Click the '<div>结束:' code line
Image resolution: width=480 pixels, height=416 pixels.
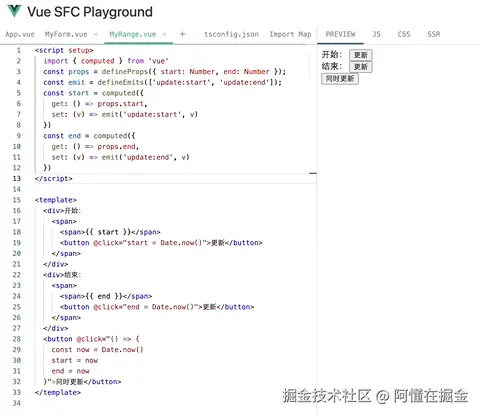62,275
